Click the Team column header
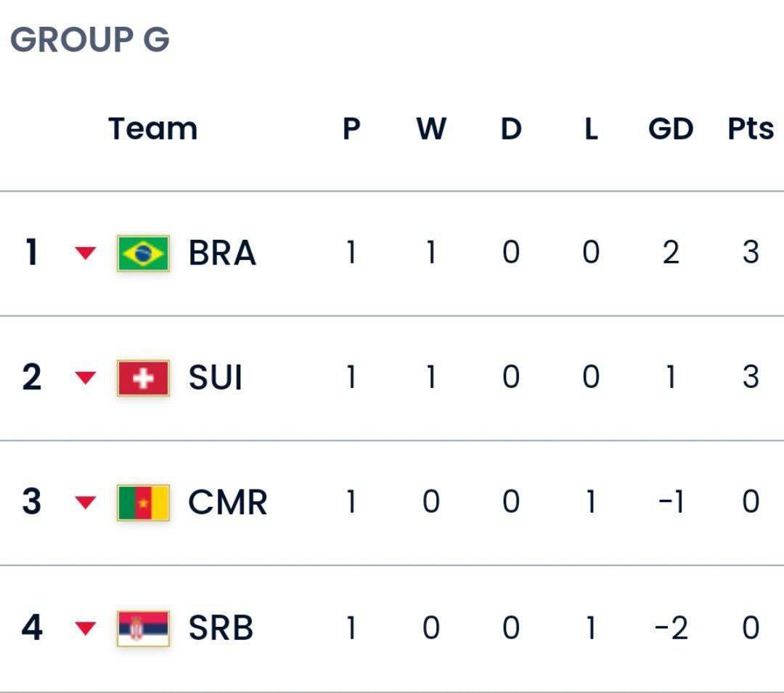The width and height of the screenshot is (784, 693). pyautogui.click(x=153, y=129)
